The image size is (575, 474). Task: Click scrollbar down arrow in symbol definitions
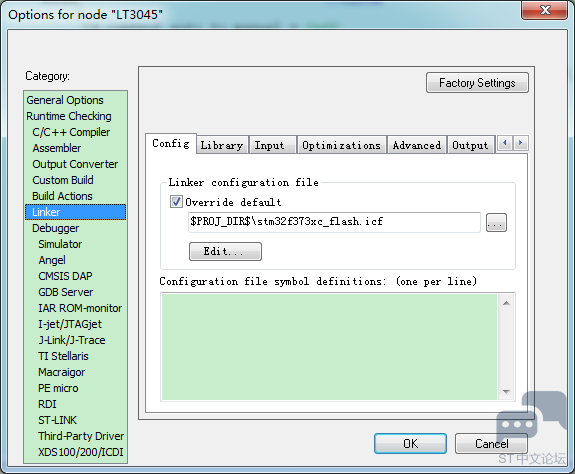pyautogui.click(x=506, y=392)
